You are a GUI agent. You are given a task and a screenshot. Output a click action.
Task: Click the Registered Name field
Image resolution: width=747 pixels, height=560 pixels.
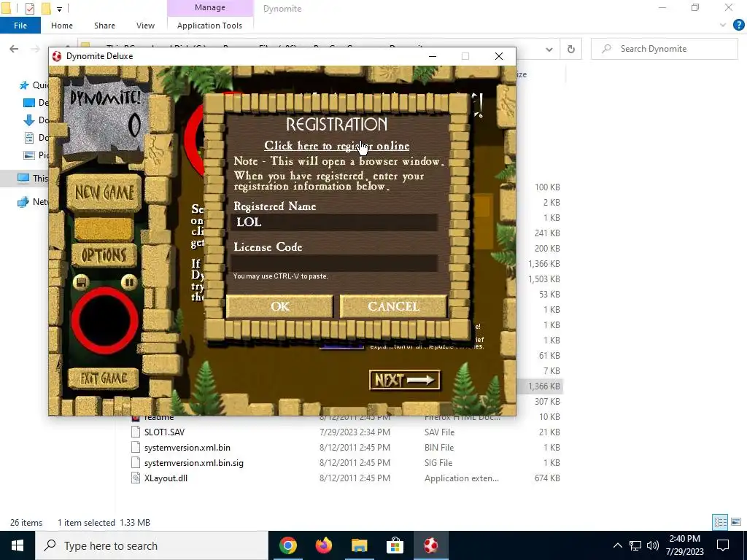(334, 222)
